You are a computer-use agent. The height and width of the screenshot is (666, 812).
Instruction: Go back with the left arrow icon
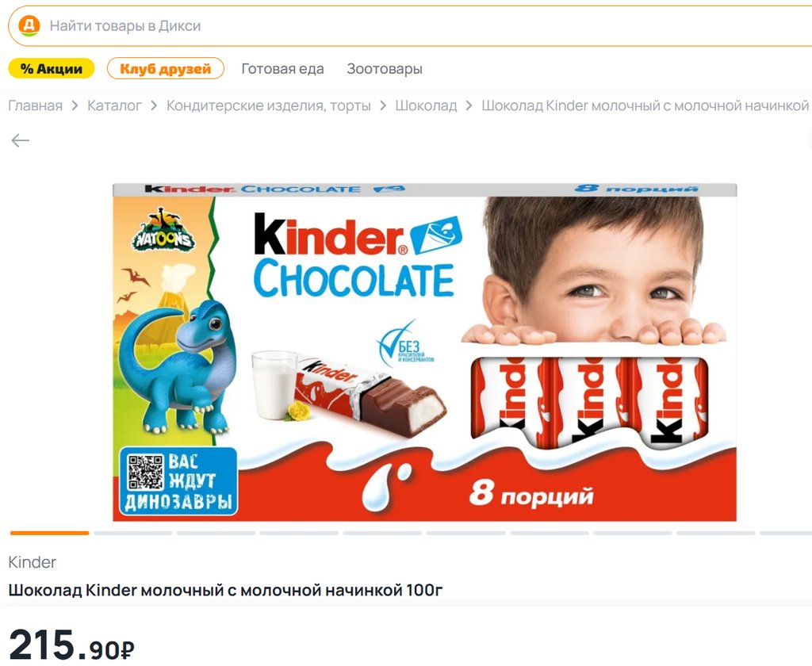coord(20,140)
